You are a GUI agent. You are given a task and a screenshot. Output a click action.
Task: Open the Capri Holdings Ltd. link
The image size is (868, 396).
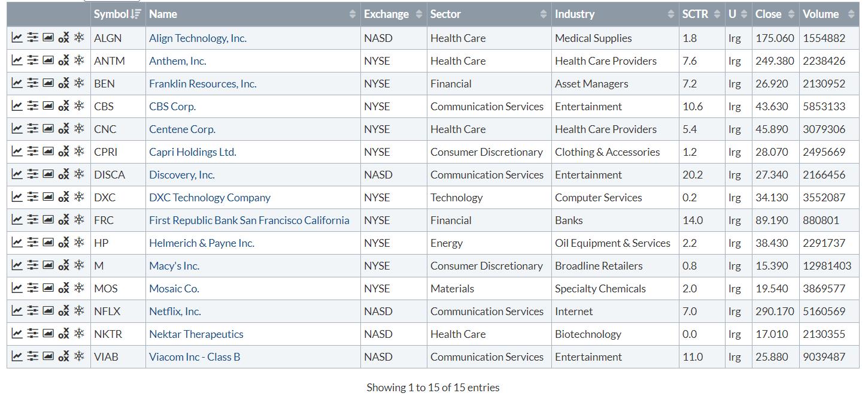coord(192,152)
